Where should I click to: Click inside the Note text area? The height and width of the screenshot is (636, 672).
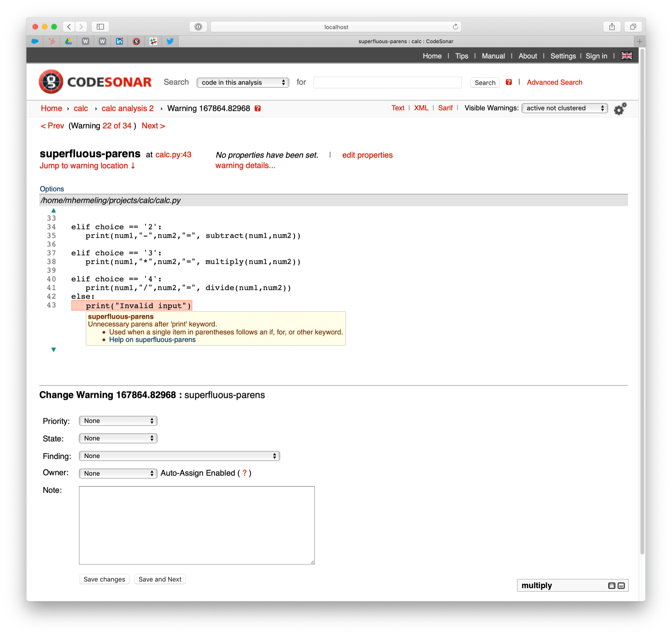tap(197, 525)
